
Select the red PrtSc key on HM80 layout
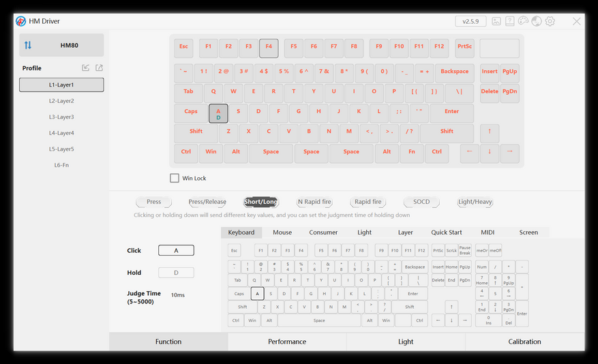pos(464,48)
